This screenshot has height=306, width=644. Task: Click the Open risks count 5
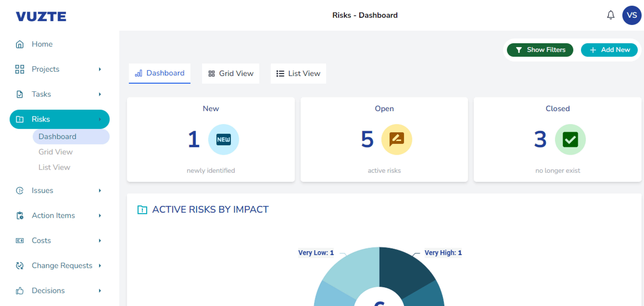point(367,139)
